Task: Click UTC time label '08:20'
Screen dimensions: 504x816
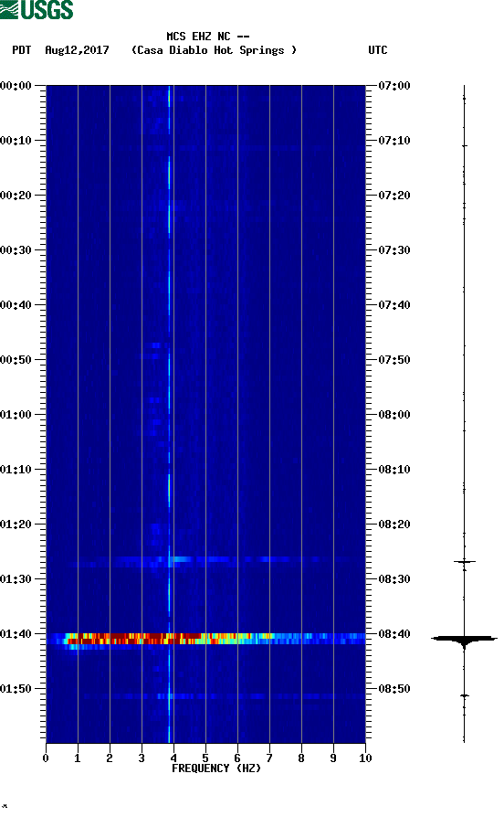Action: coord(394,525)
